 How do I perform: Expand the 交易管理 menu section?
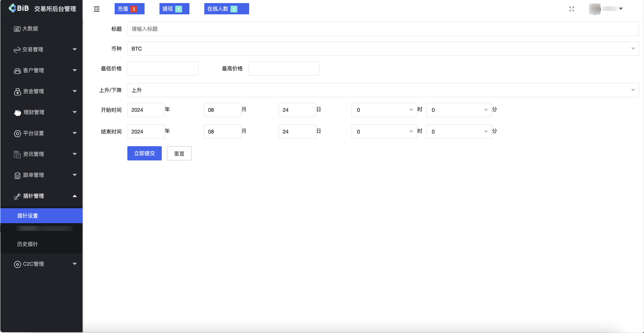click(x=42, y=49)
